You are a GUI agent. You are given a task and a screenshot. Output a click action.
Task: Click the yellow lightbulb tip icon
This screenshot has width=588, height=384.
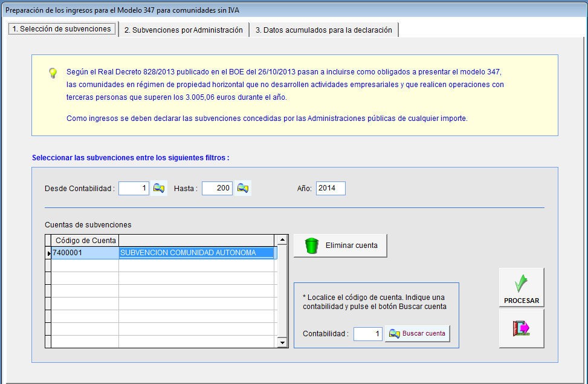click(x=53, y=73)
